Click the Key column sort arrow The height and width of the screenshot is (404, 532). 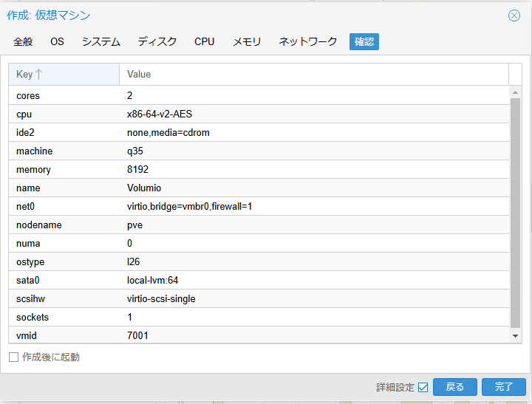coord(38,74)
